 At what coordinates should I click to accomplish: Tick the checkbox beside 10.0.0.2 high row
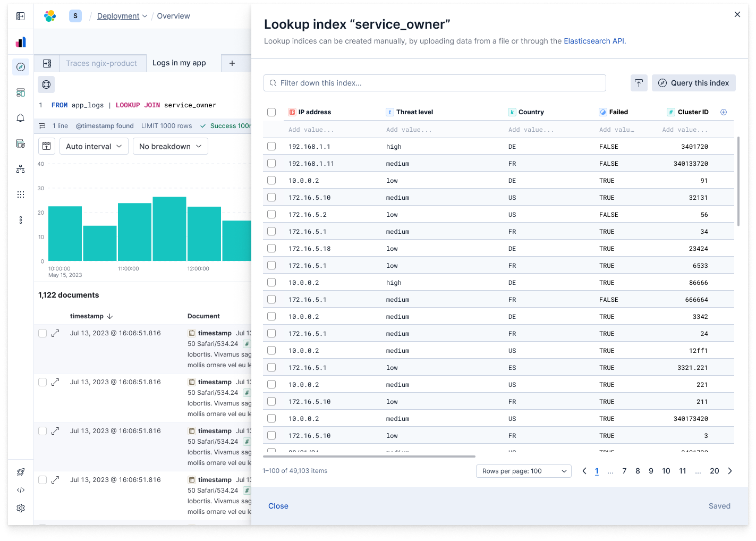(271, 282)
